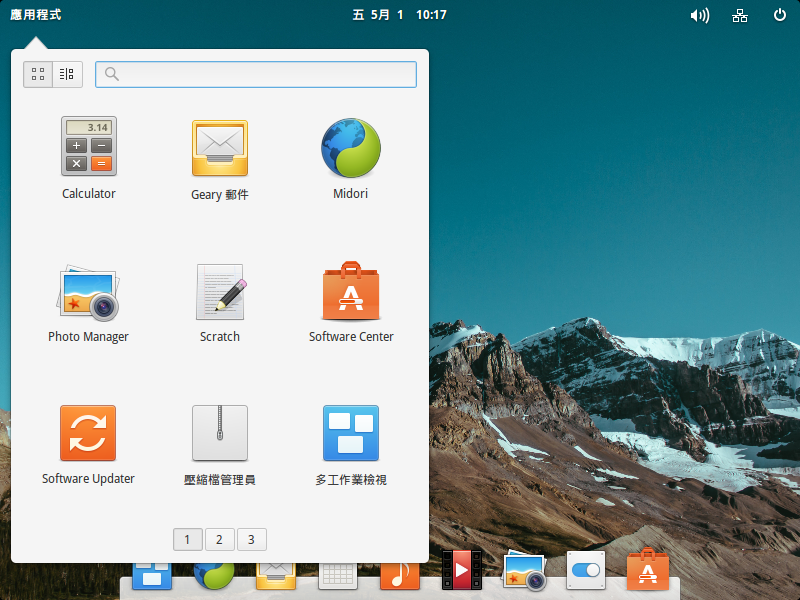800x600 pixels.
Task: Launch Photo Manager from the app grid
Action: point(89,293)
